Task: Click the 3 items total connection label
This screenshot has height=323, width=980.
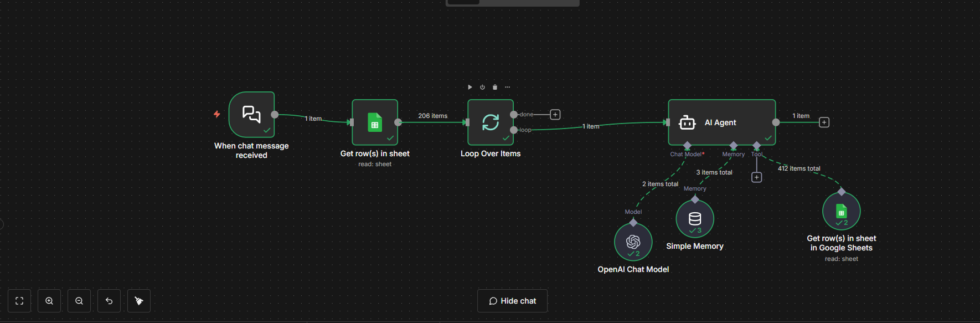Action: [714, 172]
